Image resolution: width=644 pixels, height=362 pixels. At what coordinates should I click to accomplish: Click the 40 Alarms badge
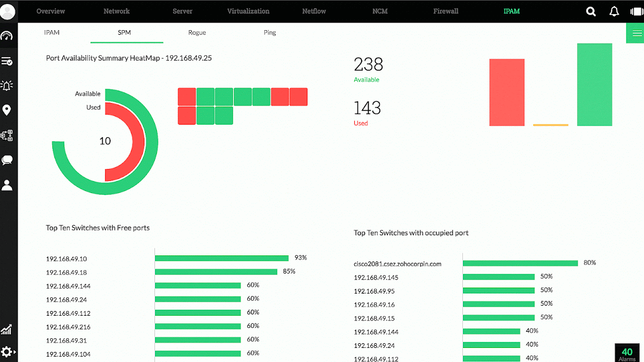coord(627,352)
